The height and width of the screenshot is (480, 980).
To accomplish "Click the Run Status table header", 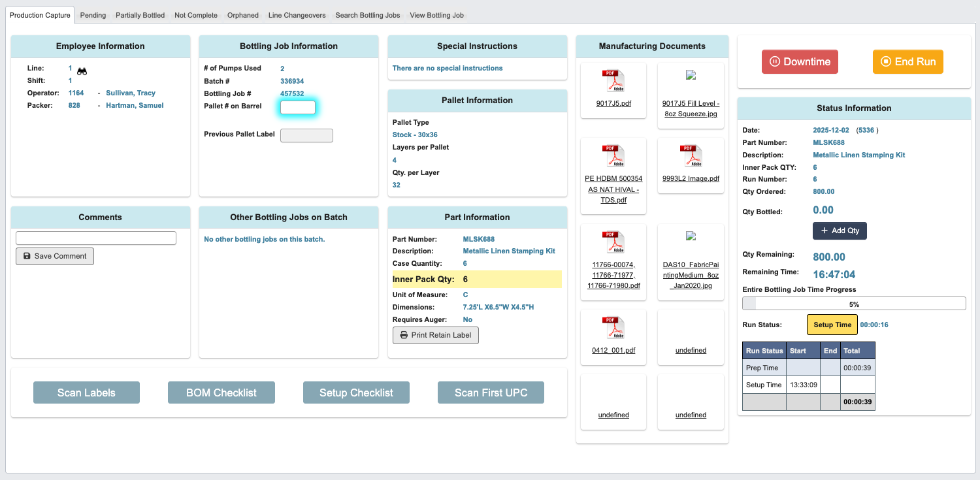I will click(764, 351).
